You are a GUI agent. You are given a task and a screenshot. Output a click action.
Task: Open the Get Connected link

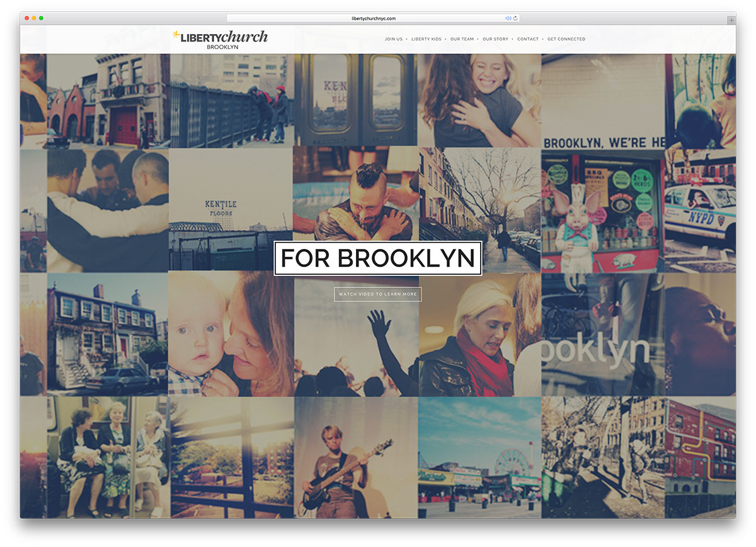point(566,39)
